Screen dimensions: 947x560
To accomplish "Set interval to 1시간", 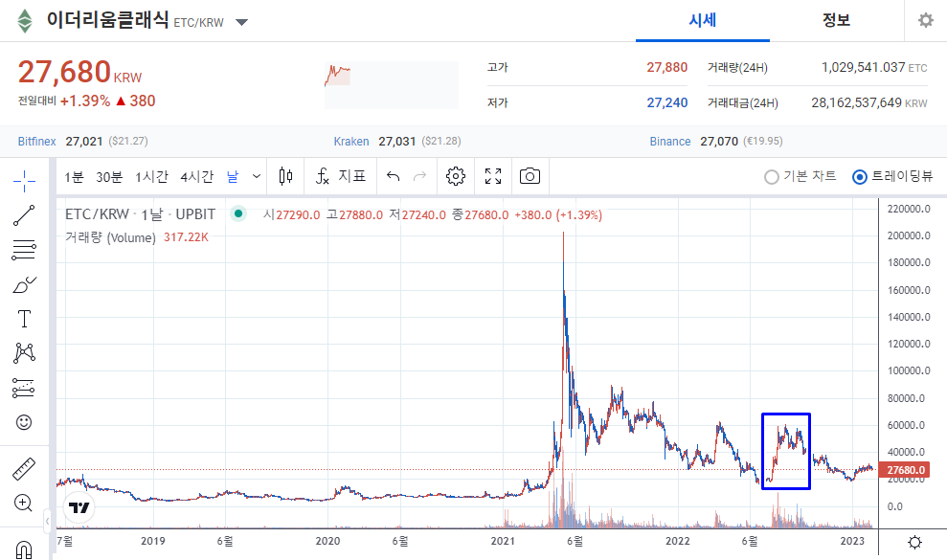I will click(x=151, y=177).
